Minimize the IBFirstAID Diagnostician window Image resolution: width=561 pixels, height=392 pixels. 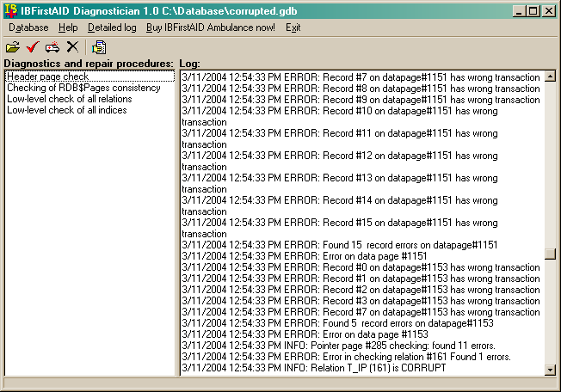[x=519, y=11]
